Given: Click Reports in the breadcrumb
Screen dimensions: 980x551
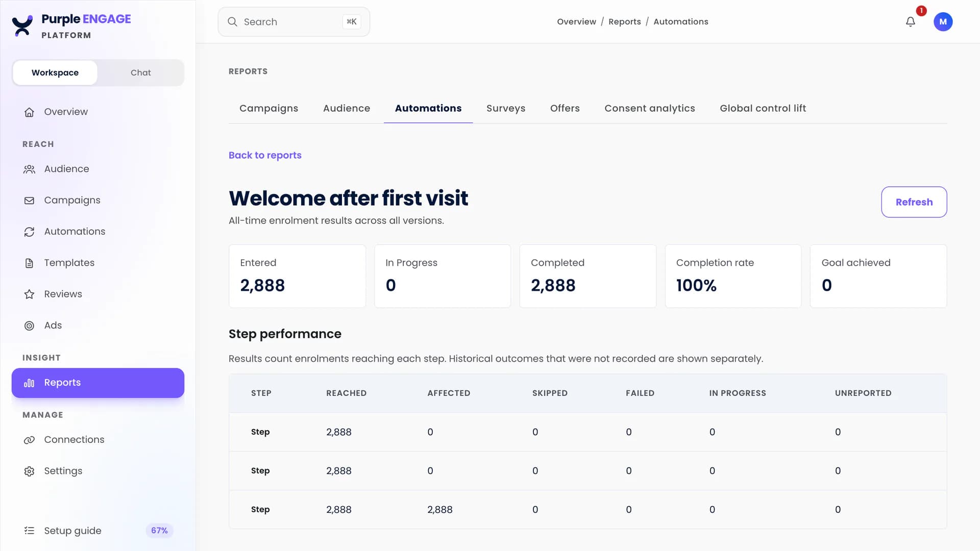Looking at the screenshot, I should tap(625, 21).
